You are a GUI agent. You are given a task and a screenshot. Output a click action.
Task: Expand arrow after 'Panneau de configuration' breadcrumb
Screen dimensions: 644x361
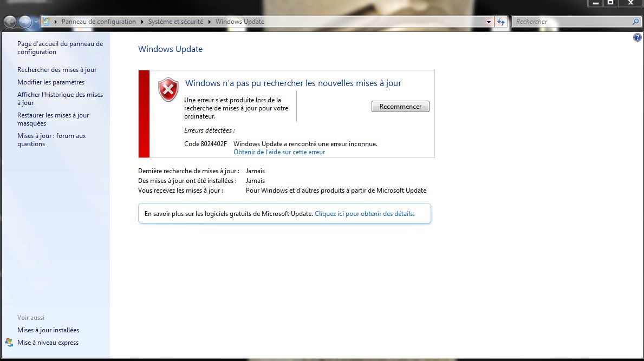[x=142, y=22]
